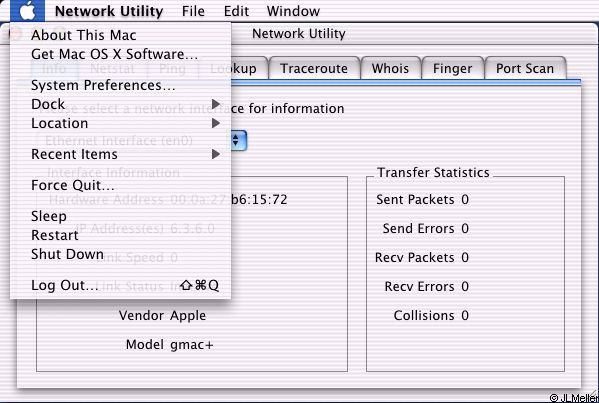Switch to the Whois tab
Image resolution: width=599 pixels, height=403 pixels.
(x=390, y=68)
